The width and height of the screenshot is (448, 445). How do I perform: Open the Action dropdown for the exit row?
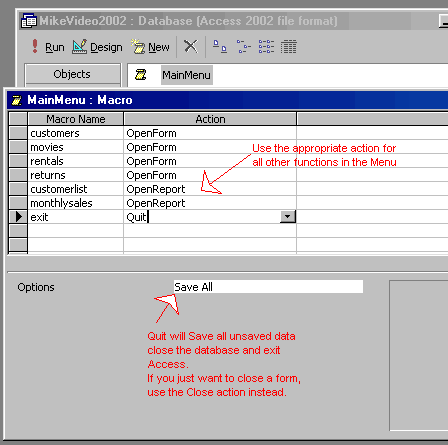coord(288,217)
